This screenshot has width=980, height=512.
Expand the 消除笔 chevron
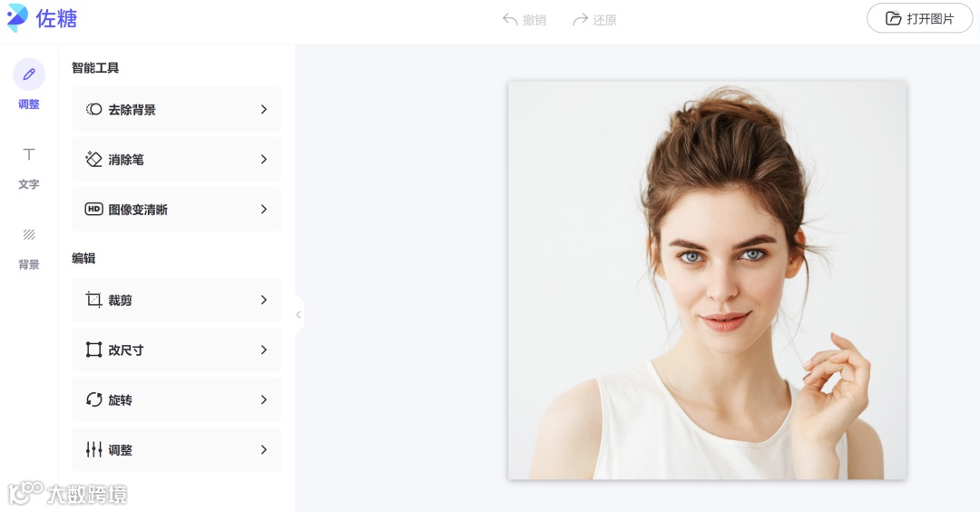[x=264, y=160]
